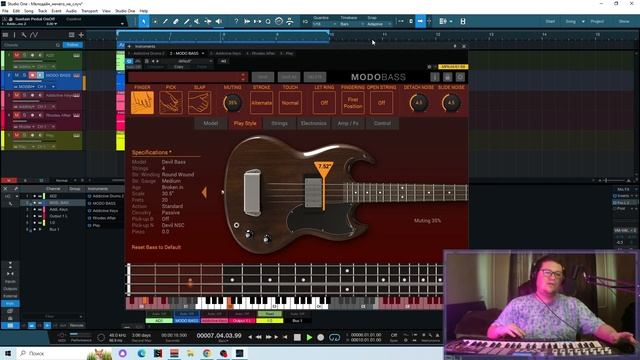Viewport: 640px width, 360px height.
Task: Switch to the Strings tab
Action: [279, 123]
